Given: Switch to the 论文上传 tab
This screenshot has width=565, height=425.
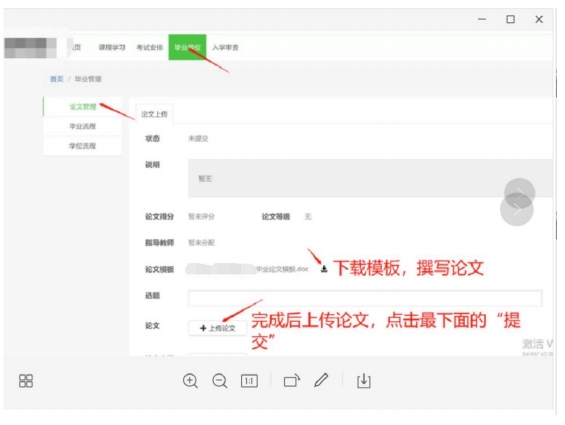Looking at the screenshot, I should (x=154, y=114).
